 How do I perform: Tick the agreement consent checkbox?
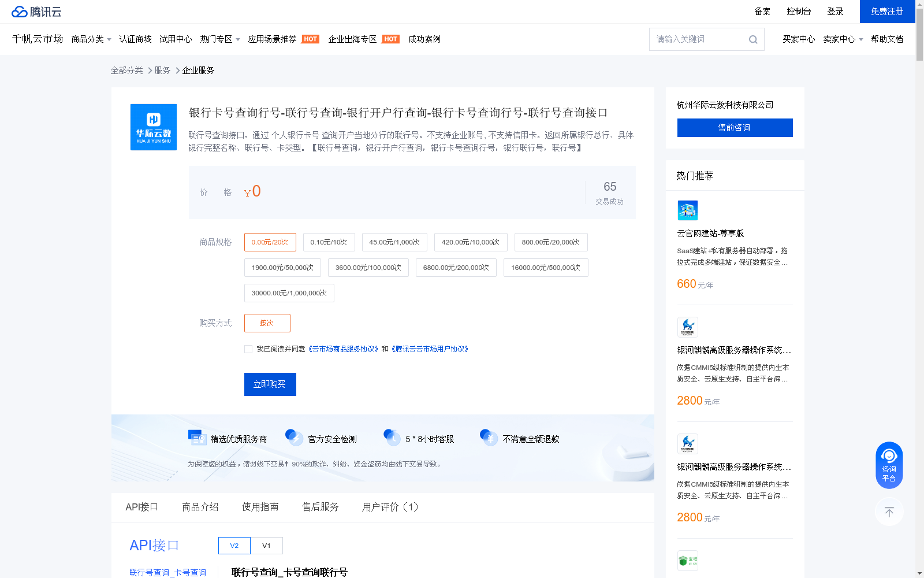[248, 349]
